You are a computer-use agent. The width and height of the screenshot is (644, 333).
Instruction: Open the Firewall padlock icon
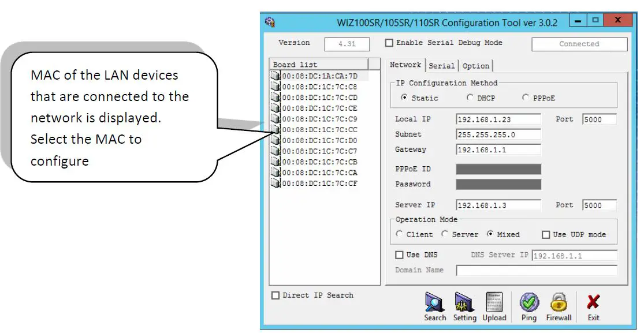click(x=559, y=307)
